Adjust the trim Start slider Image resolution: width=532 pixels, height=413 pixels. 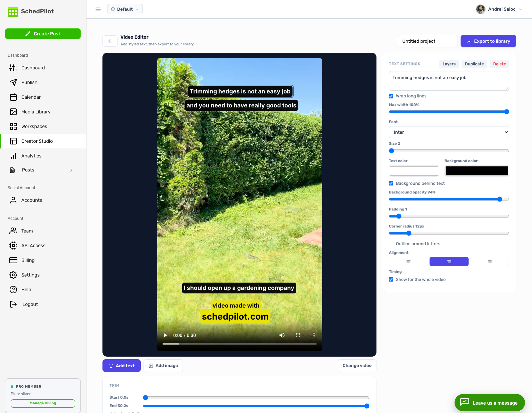[x=256, y=398]
